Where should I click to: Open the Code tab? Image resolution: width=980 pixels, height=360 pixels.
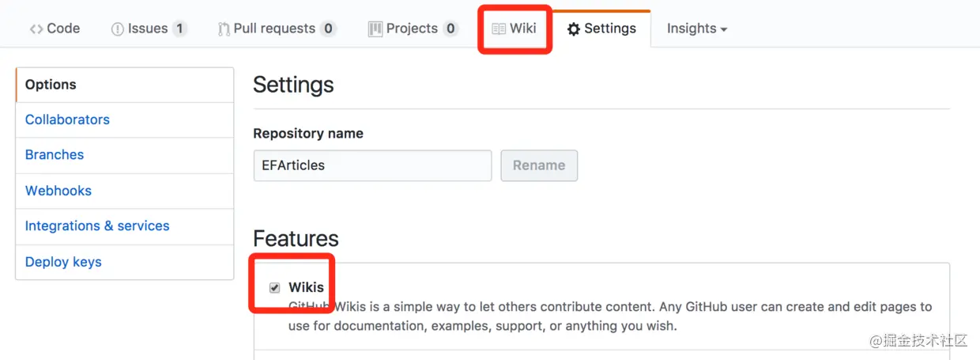point(55,28)
